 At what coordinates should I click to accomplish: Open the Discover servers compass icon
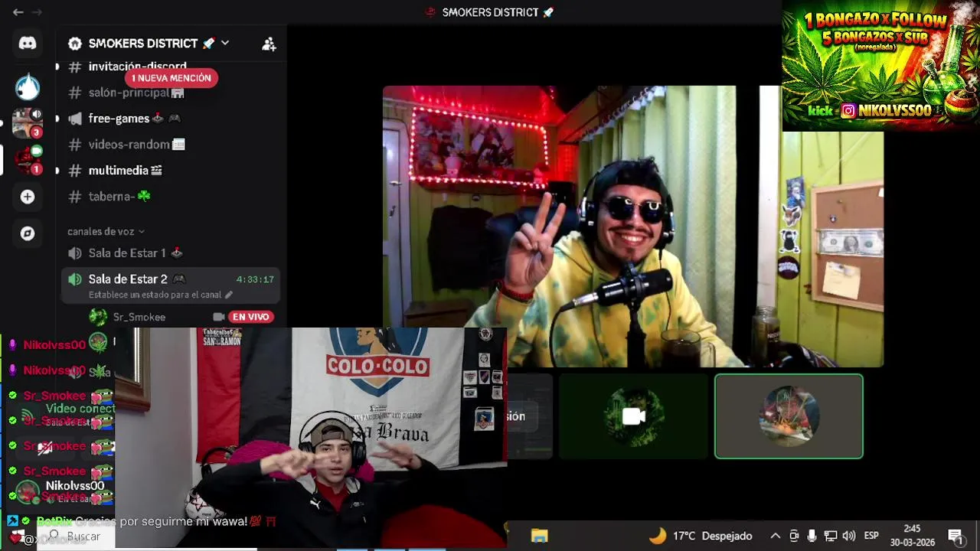[28, 233]
